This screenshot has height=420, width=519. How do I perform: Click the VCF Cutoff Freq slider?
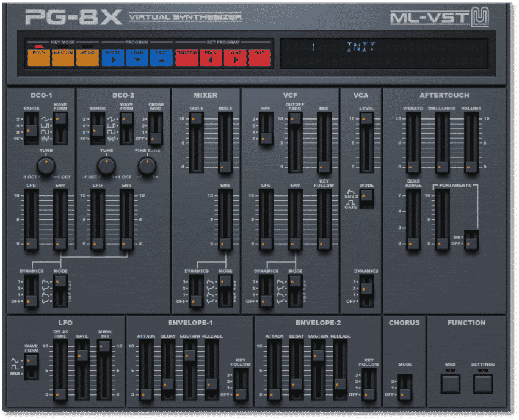(295, 142)
